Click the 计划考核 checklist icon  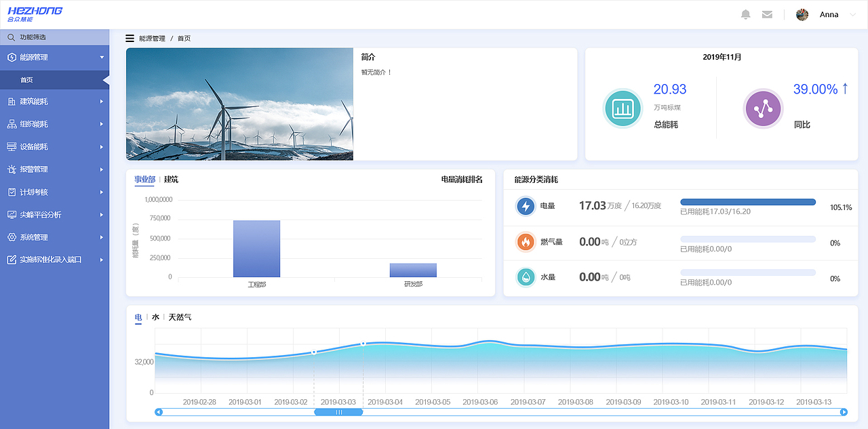click(x=12, y=192)
